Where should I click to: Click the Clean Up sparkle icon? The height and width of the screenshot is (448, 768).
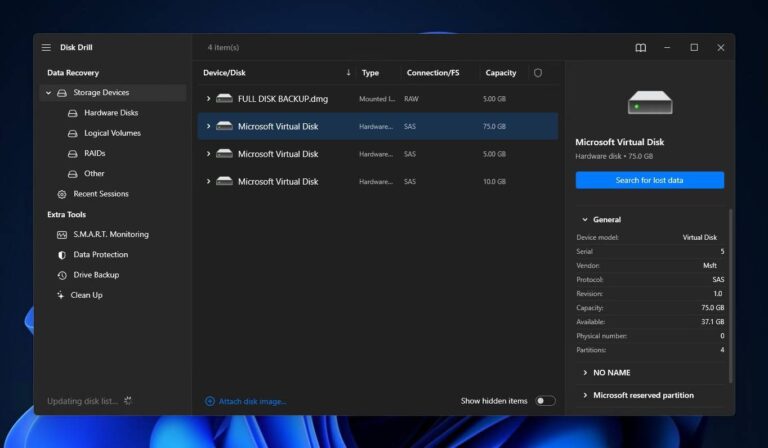(x=60, y=295)
